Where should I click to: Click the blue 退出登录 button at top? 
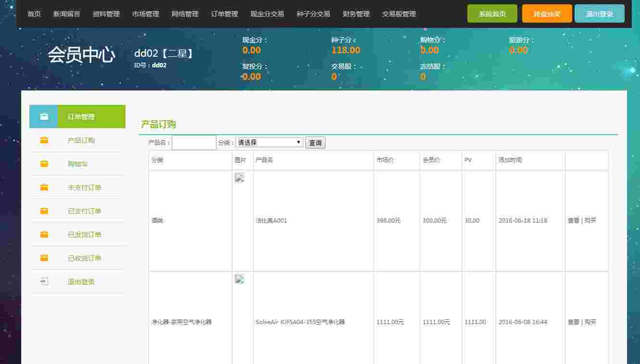[x=599, y=14]
